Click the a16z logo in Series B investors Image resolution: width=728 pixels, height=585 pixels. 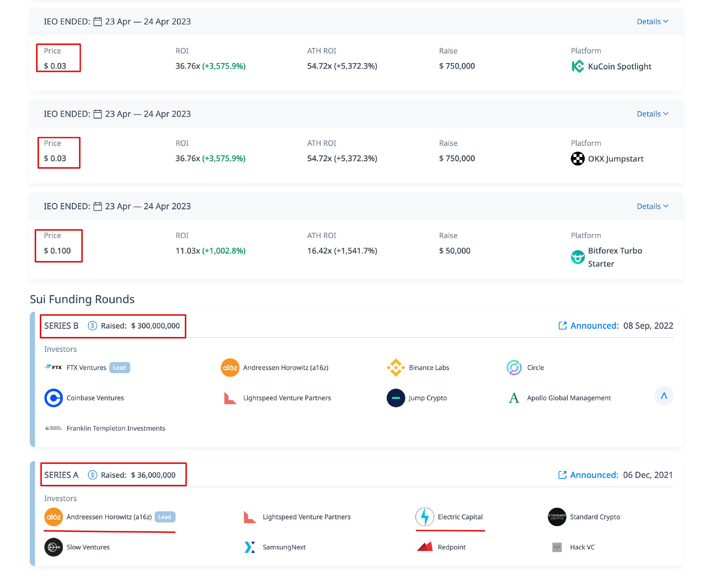pos(230,367)
